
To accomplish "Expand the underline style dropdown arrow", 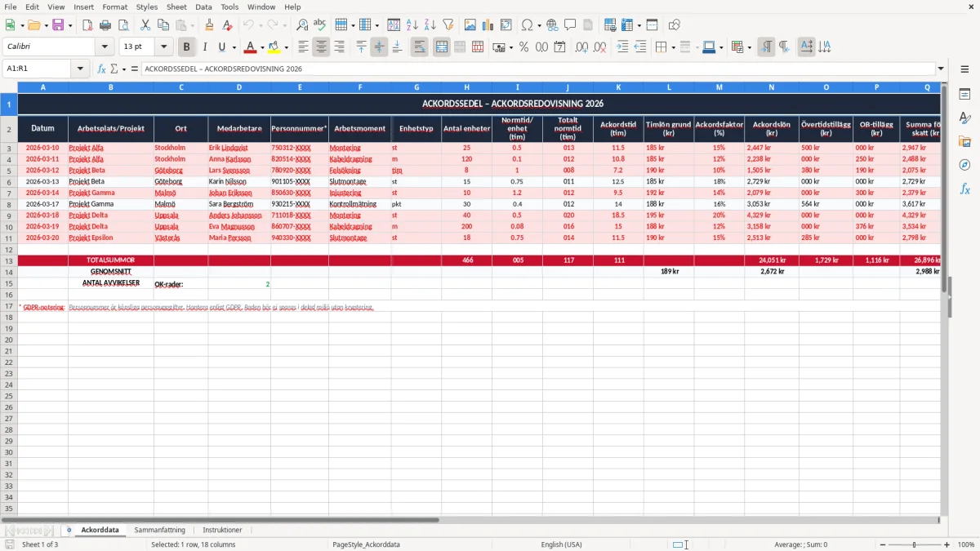I will tap(234, 47).
